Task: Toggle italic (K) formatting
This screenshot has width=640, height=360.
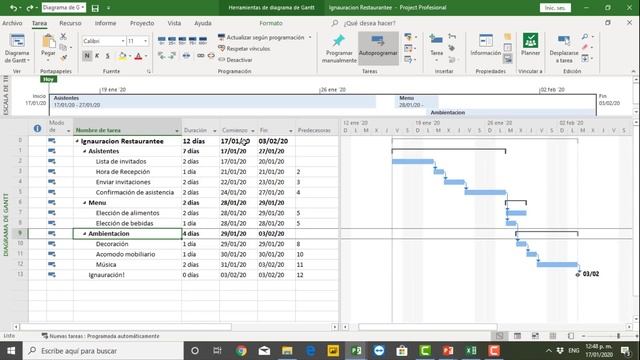Action: [97, 56]
